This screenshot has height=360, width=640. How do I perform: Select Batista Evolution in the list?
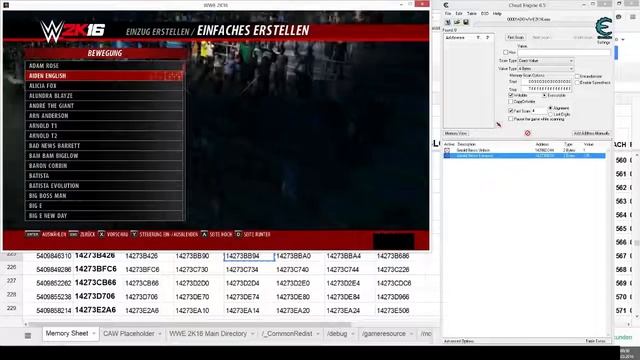pos(104,186)
